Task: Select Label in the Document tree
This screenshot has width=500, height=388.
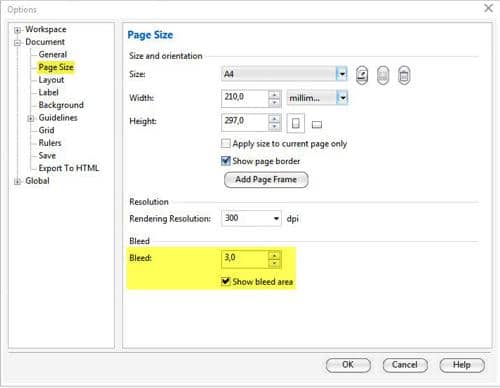Action: click(x=48, y=92)
